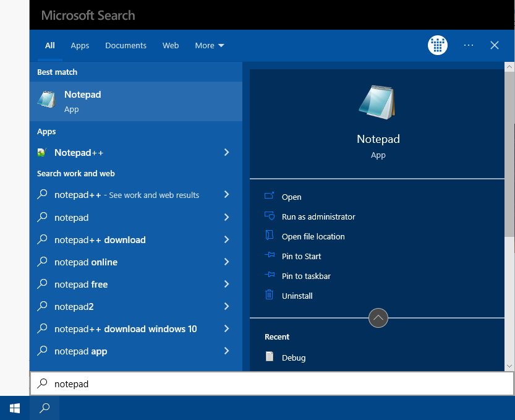Click the Uninstall trash icon
The height and width of the screenshot is (420, 515).
click(269, 294)
